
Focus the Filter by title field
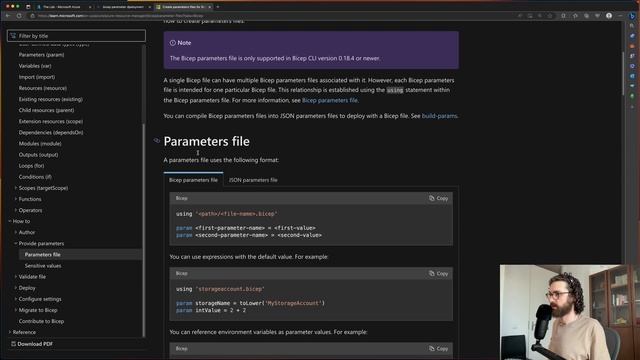tap(76, 36)
